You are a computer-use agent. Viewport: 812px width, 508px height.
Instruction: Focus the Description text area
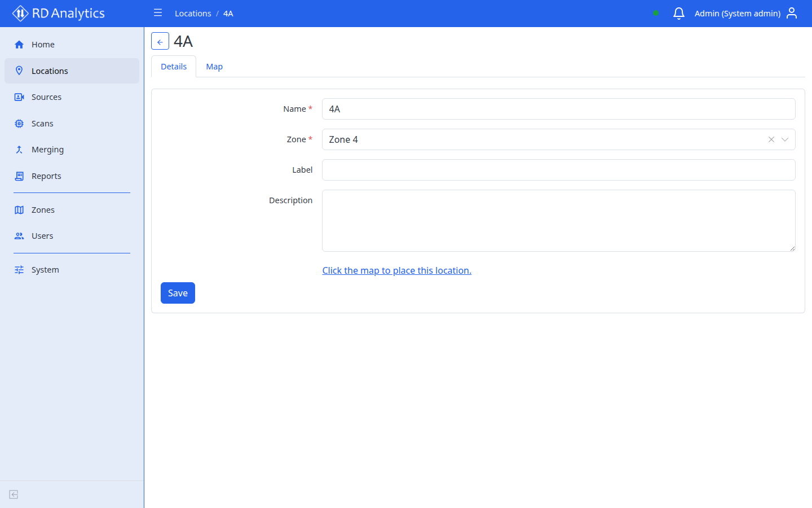[x=558, y=221]
